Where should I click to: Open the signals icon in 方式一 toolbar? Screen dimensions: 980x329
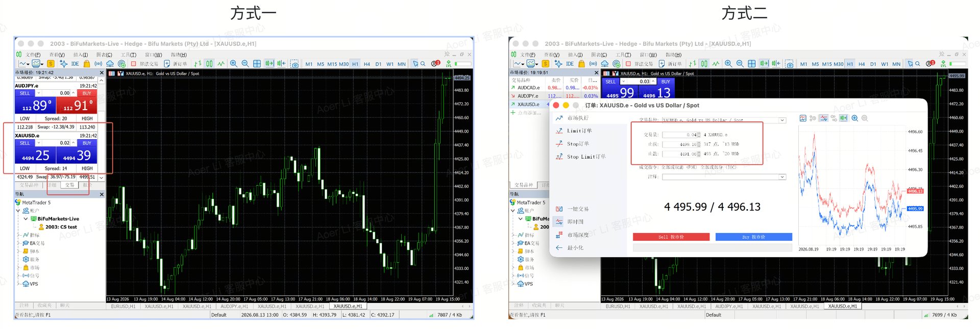(x=98, y=64)
